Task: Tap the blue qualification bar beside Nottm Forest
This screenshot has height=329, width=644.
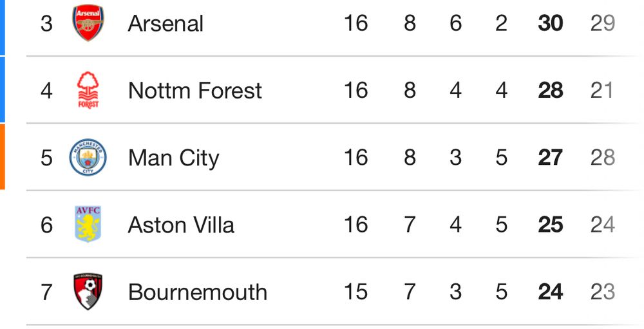Action: click(3, 89)
